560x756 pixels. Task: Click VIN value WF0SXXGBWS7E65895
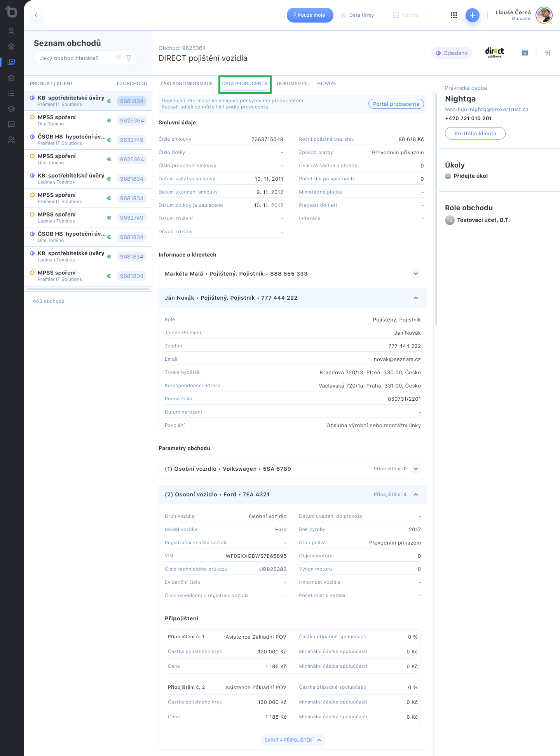point(256,556)
